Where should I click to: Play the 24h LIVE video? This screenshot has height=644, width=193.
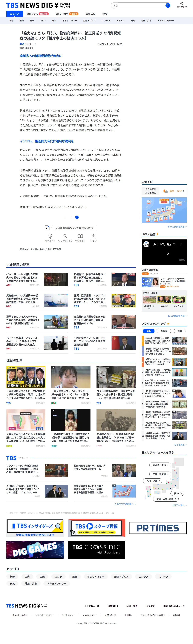coord(164,252)
